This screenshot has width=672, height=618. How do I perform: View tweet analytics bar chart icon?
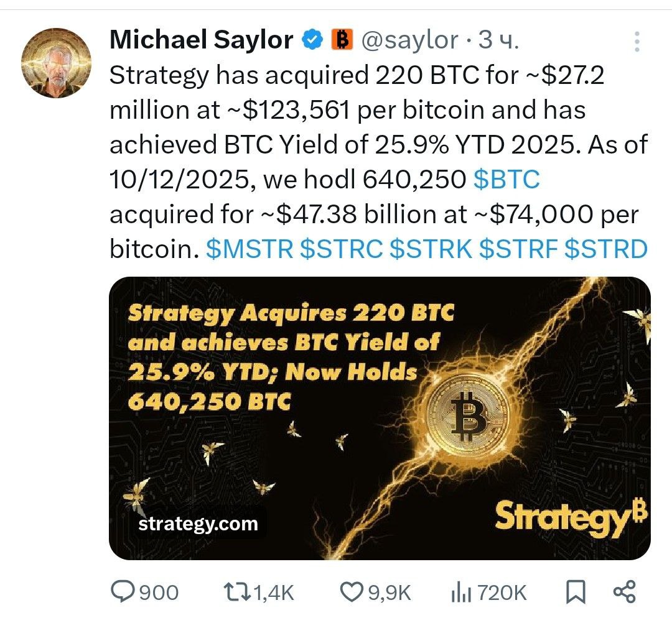click(x=459, y=591)
